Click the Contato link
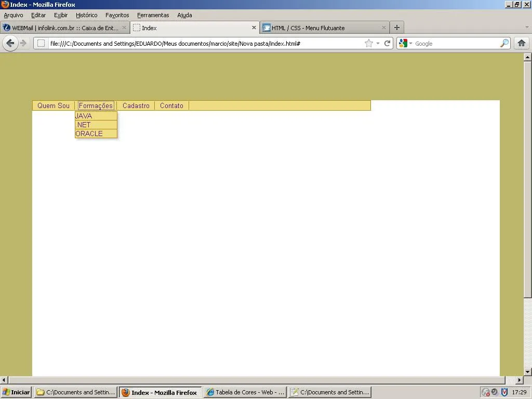532x399 pixels. tap(171, 105)
